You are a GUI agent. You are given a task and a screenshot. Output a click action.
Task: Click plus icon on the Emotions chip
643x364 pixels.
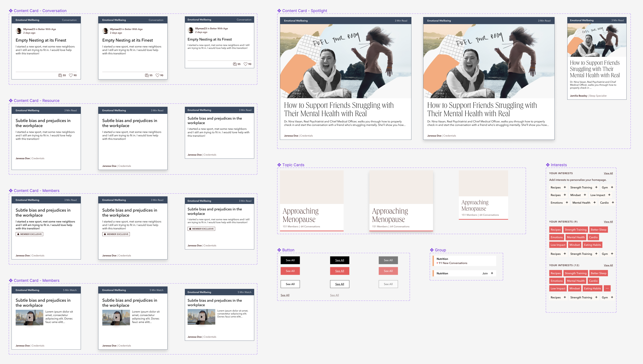tap(567, 202)
